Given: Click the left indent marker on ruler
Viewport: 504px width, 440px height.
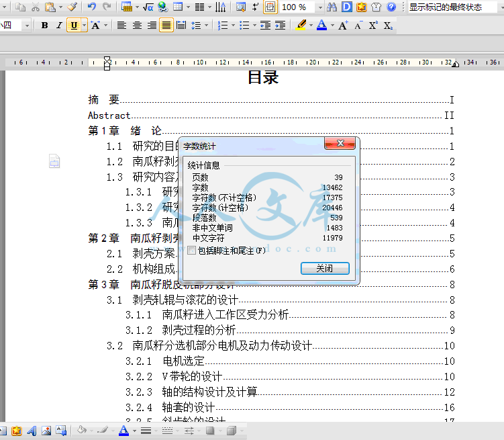Looking at the screenshot, I should tap(107, 63).
